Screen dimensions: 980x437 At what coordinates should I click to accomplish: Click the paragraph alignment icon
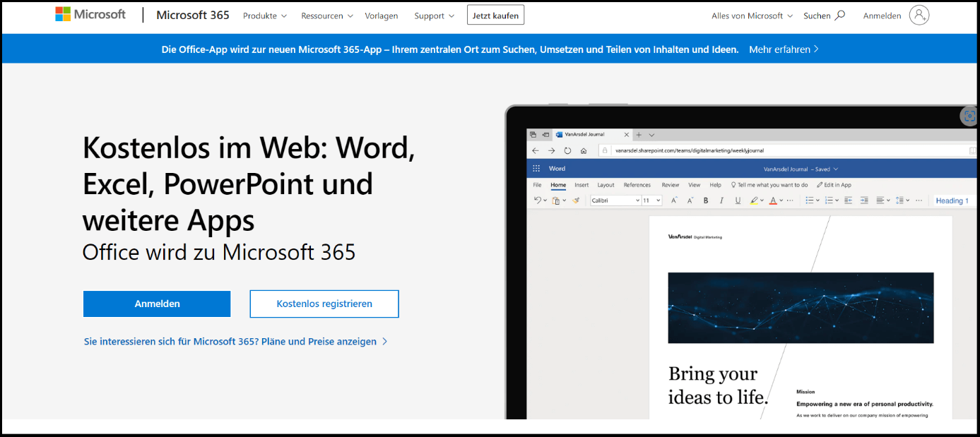pyautogui.click(x=881, y=200)
